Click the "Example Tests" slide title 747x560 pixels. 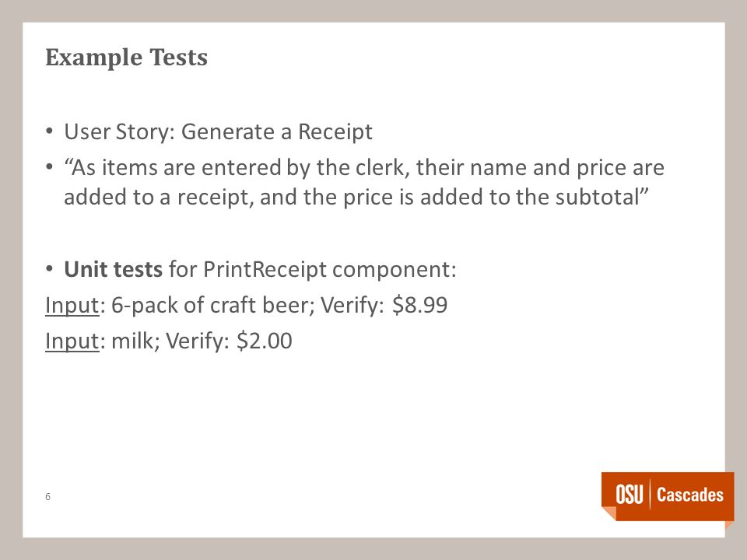(126, 58)
